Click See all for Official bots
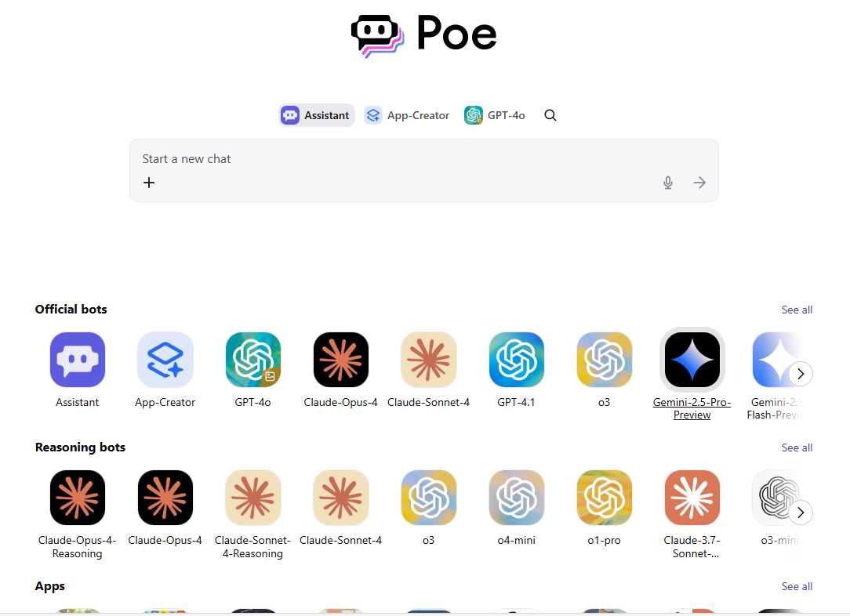 click(x=797, y=310)
